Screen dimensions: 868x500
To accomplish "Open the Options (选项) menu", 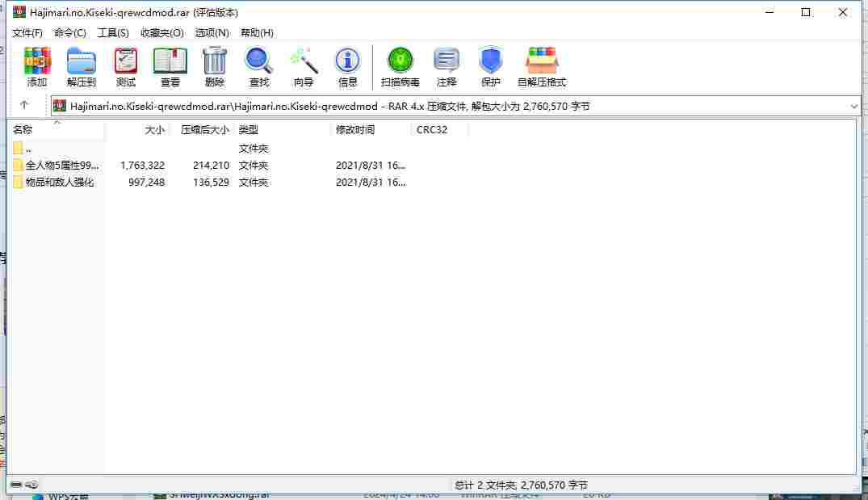I will 212,32.
